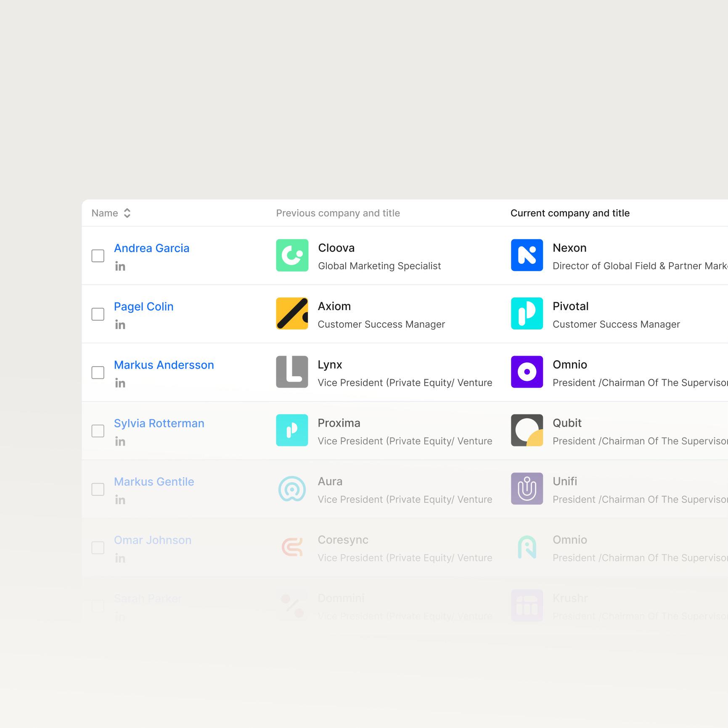
Task: Click the Qubit company logo icon
Action: pos(527,430)
